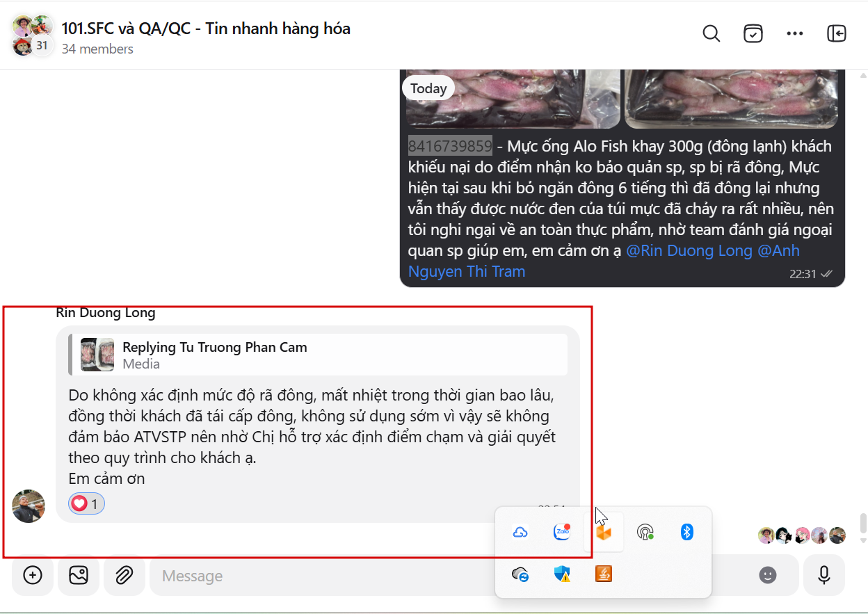Image resolution: width=868 pixels, height=614 pixels.
Task: Open Windows Security shield warning icon
Action: click(x=562, y=574)
